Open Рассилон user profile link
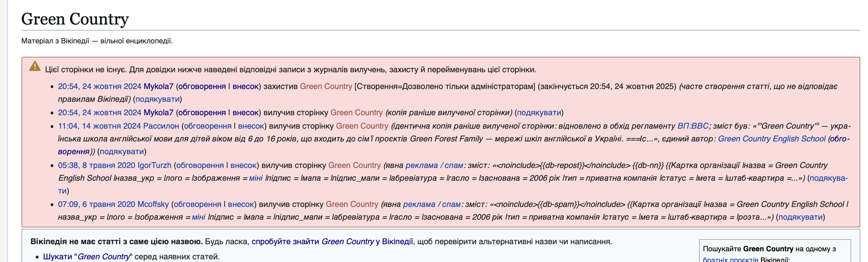 tap(161, 126)
